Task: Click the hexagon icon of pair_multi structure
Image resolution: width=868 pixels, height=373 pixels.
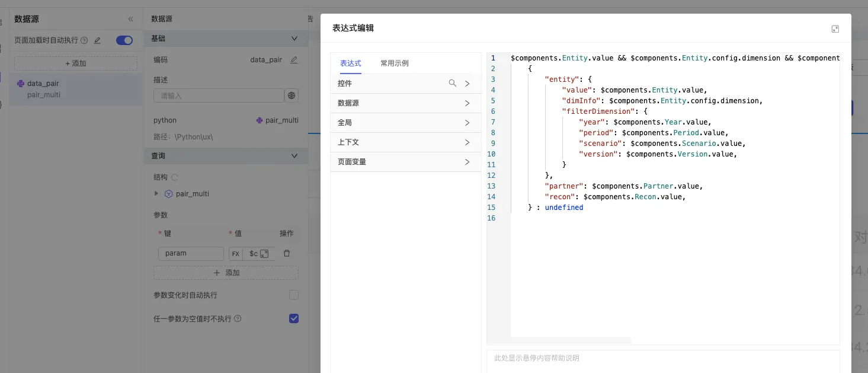Action: pos(168,194)
